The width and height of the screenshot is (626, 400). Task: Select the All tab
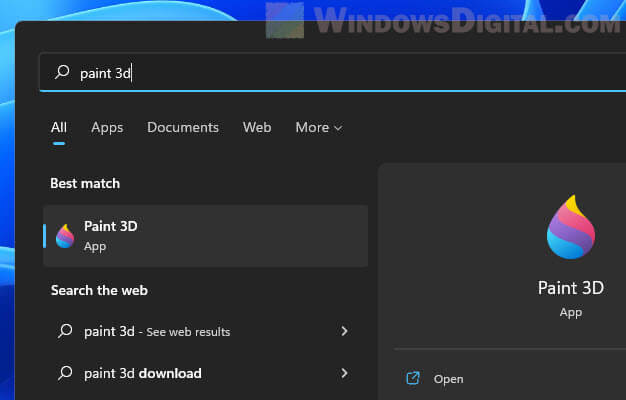[x=59, y=127]
